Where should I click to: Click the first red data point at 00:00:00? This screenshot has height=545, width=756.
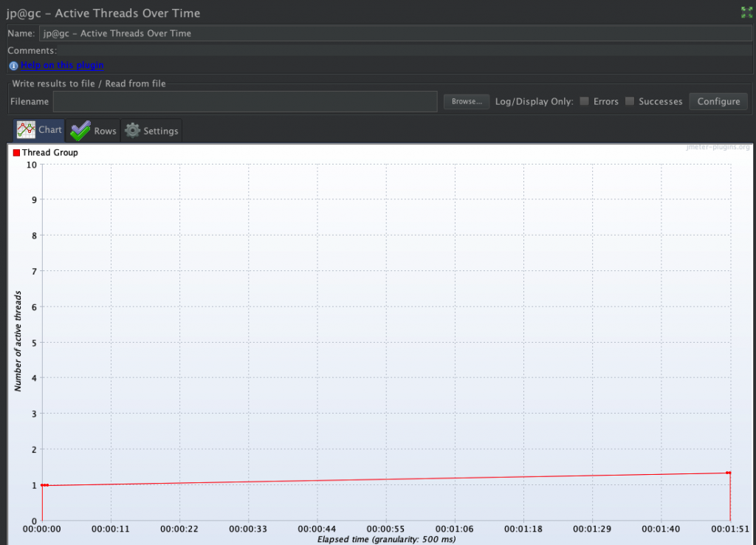pyautogui.click(x=43, y=485)
